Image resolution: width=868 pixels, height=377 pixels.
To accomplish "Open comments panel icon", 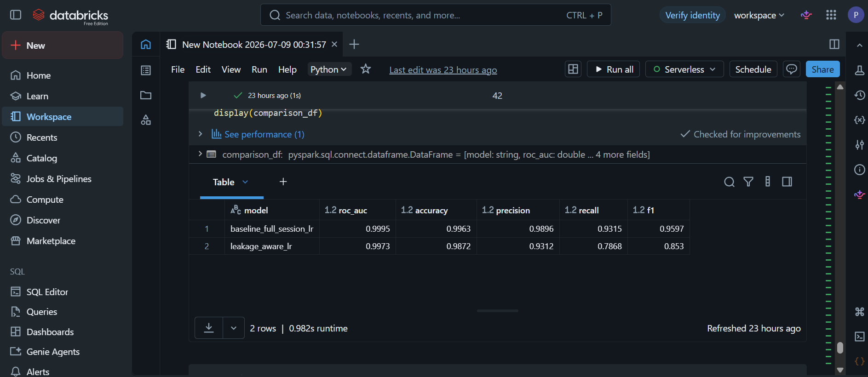I will 792,69.
